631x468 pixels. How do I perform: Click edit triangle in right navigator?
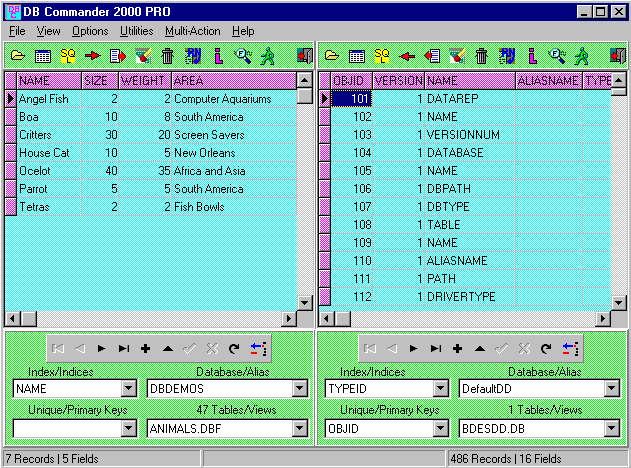pyautogui.click(x=480, y=348)
